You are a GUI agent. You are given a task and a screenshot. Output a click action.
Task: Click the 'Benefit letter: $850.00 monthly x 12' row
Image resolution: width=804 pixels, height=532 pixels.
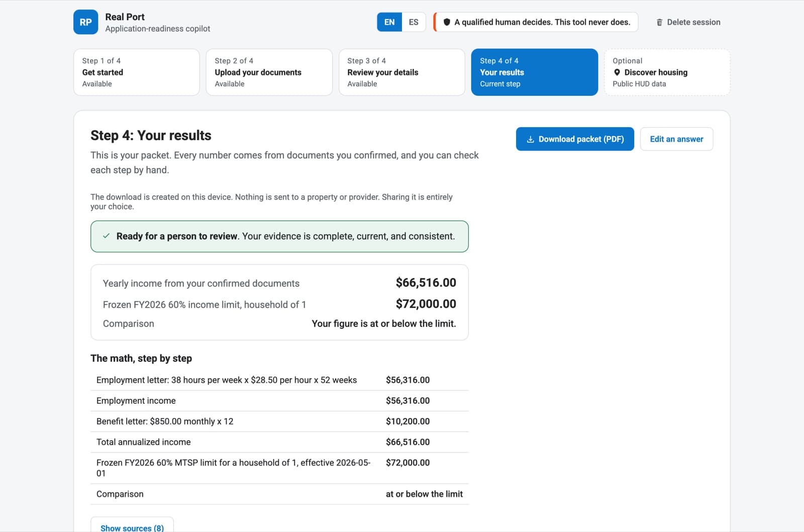pyautogui.click(x=279, y=421)
